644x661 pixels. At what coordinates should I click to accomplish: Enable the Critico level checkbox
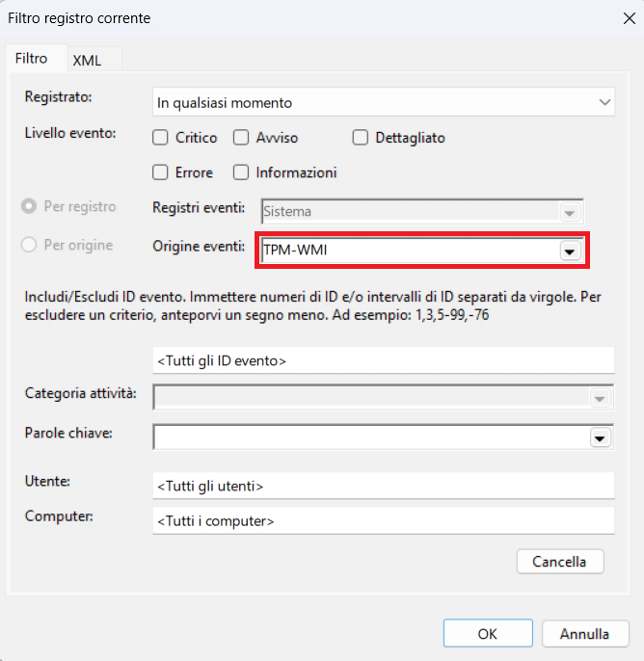(x=161, y=138)
